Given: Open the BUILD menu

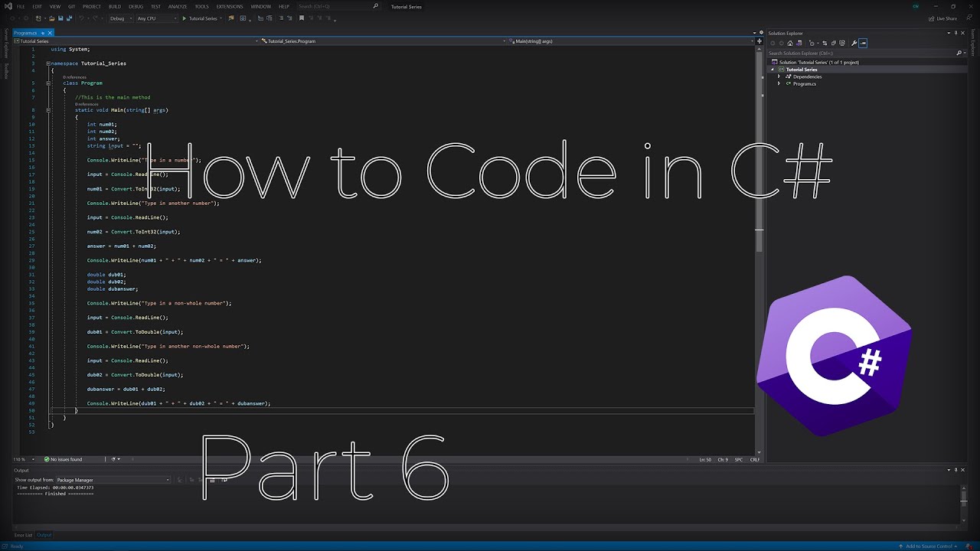Looking at the screenshot, I should point(114,6).
